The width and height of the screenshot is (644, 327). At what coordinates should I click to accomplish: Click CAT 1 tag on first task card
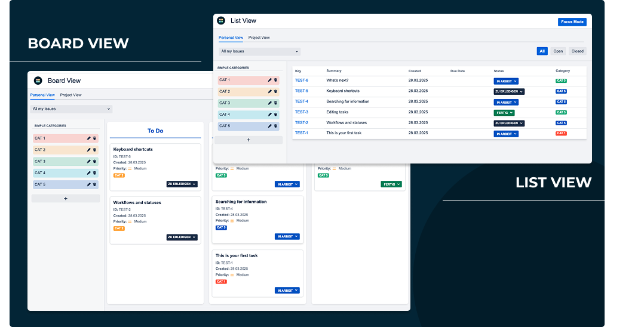221,282
